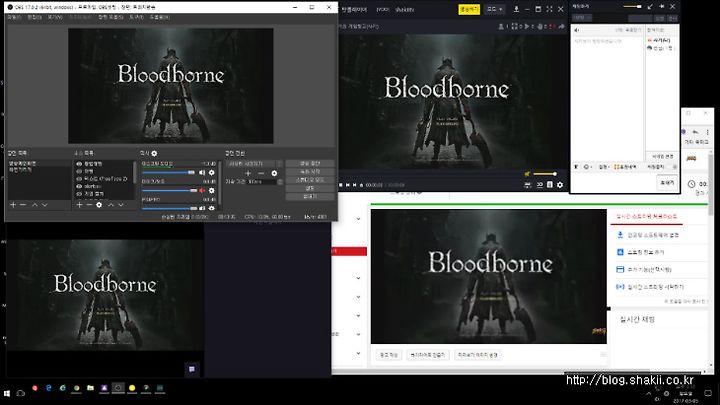Open the Windows Start menu
Screen dimensions: 720x405
coord(7,394)
